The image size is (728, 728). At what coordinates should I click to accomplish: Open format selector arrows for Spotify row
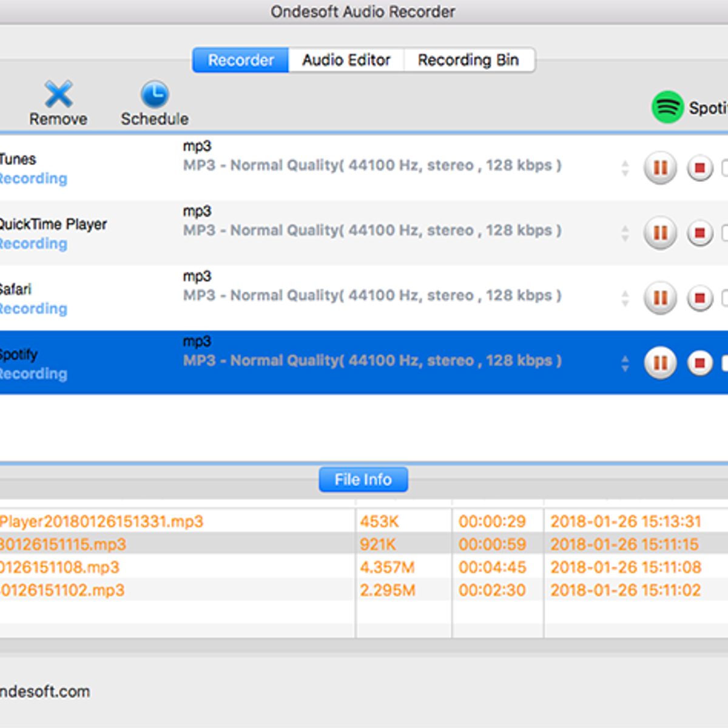point(625,364)
